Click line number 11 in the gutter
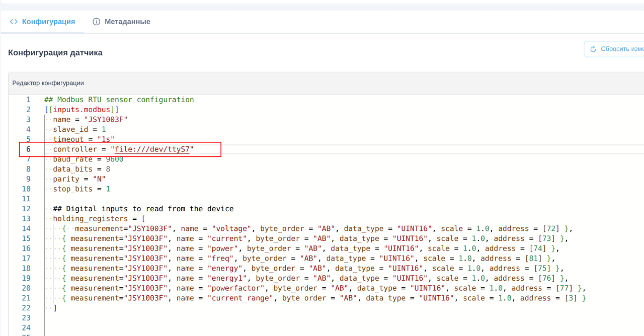The image size is (644, 336). (26, 199)
